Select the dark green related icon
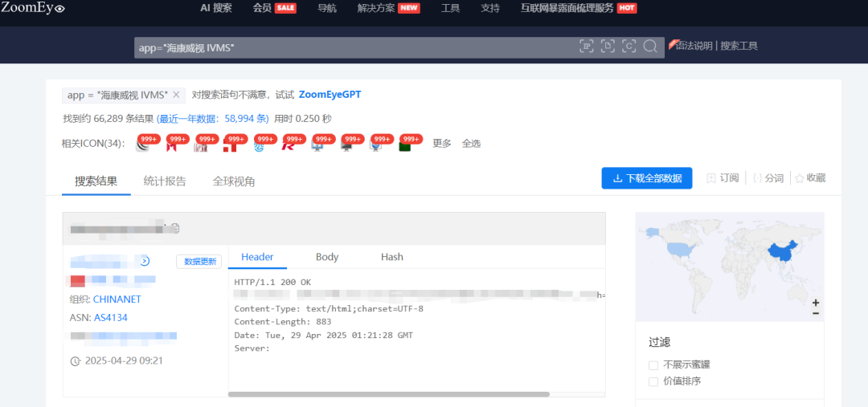 [404, 146]
